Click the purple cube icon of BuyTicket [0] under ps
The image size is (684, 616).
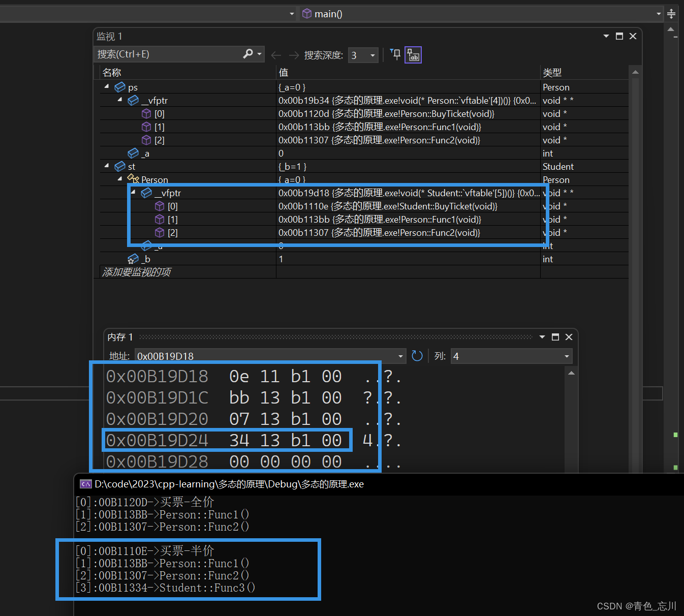click(x=146, y=113)
